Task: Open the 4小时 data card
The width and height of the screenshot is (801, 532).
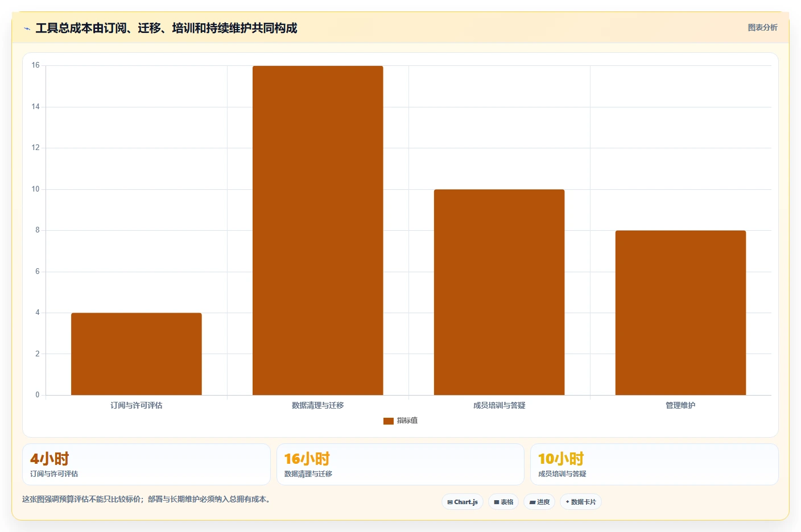Action: point(146,464)
